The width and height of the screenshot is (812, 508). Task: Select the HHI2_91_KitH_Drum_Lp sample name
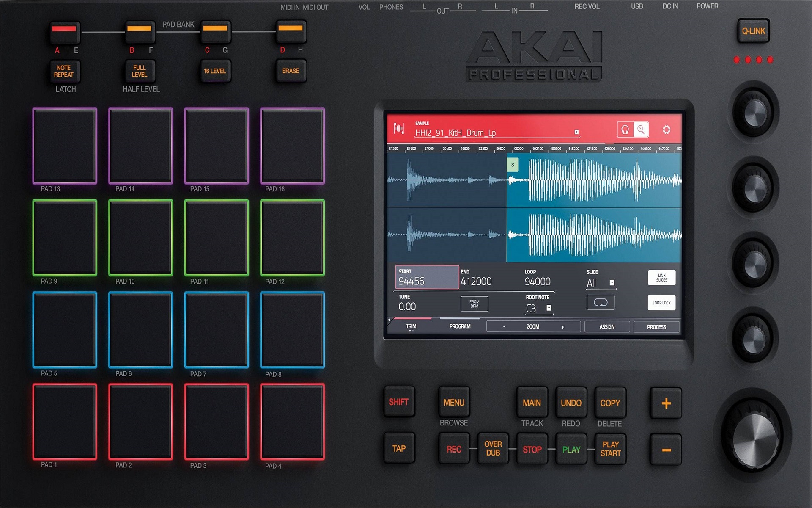[455, 133]
